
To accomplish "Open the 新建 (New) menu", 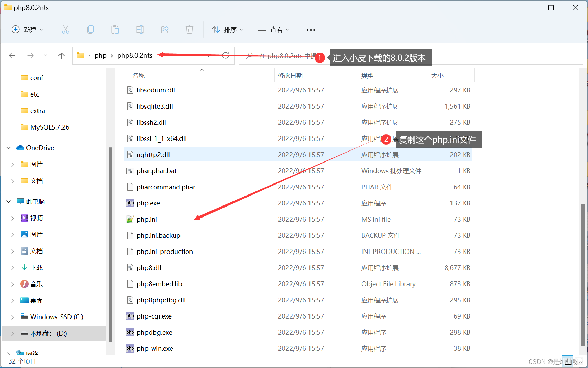I will point(27,30).
